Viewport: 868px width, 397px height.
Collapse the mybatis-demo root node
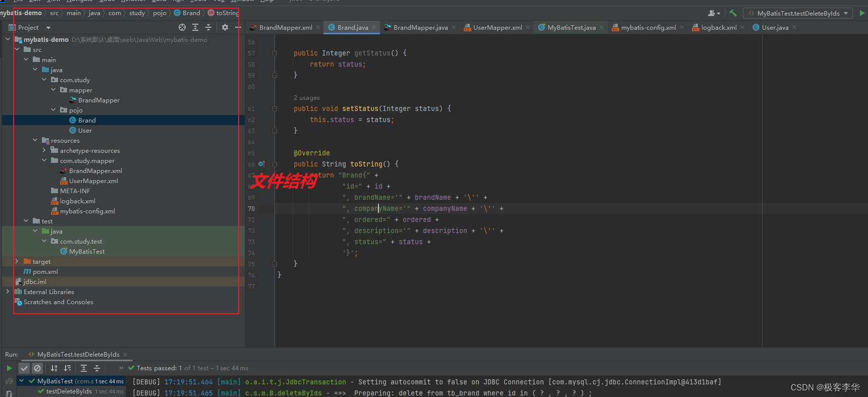(8, 39)
